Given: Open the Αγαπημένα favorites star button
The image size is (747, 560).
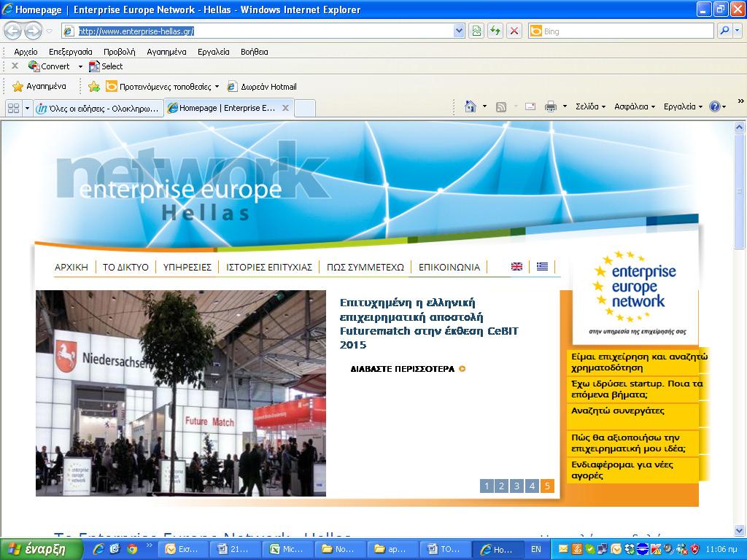Looking at the screenshot, I should (x=39, y=86).
